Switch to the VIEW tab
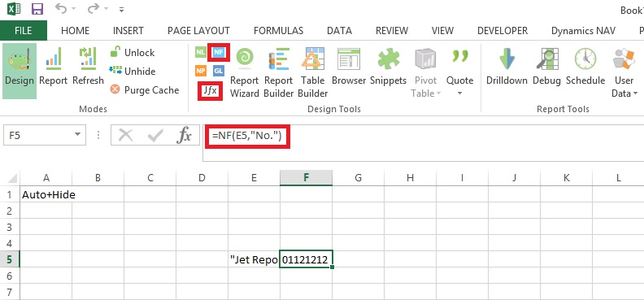 [442, 31]
